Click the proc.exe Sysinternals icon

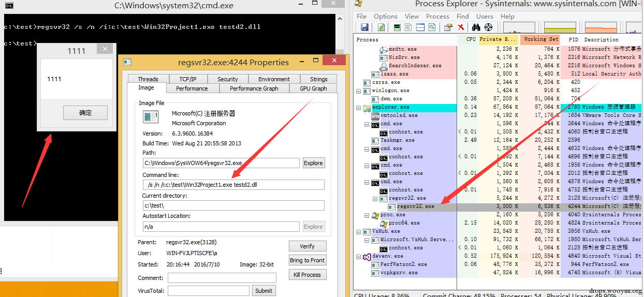pos(375,215)
